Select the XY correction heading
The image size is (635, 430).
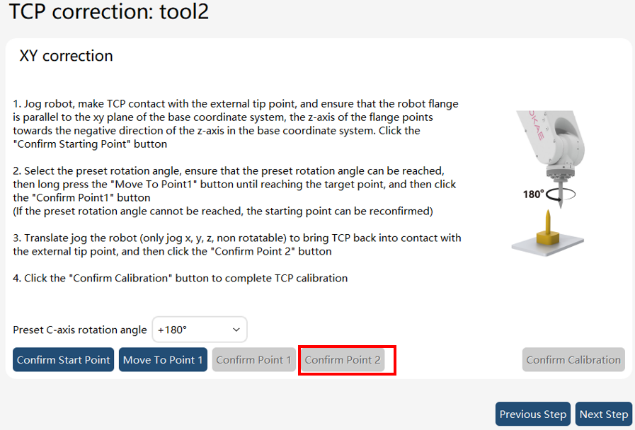(66, 56)
